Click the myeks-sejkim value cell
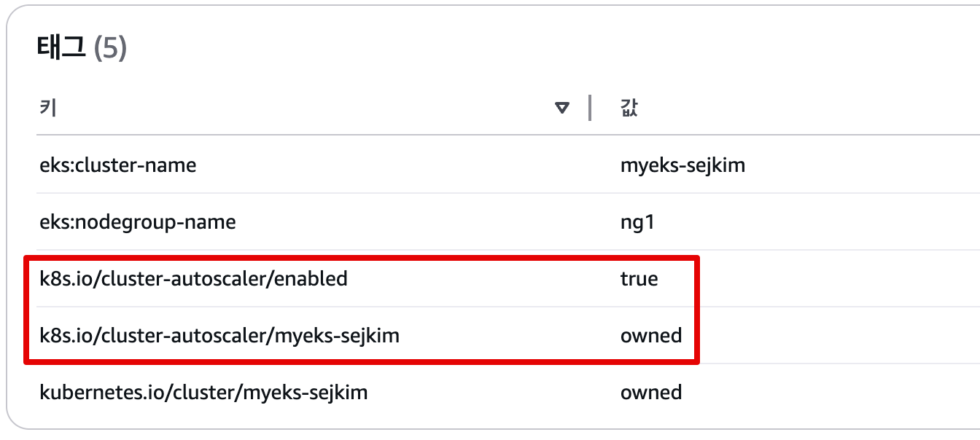This screenshot has height=440, width=980. 682,165
